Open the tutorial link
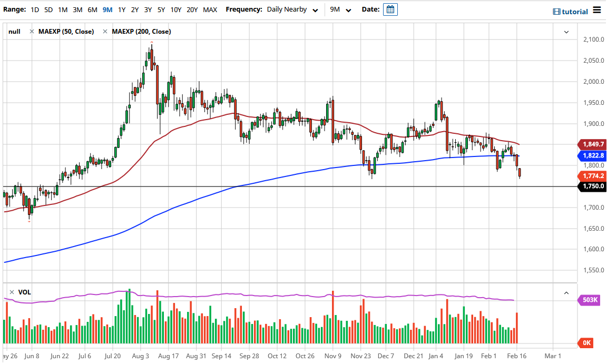The width and height of the screenshot is (607, 364). click(x=574, y=11)
